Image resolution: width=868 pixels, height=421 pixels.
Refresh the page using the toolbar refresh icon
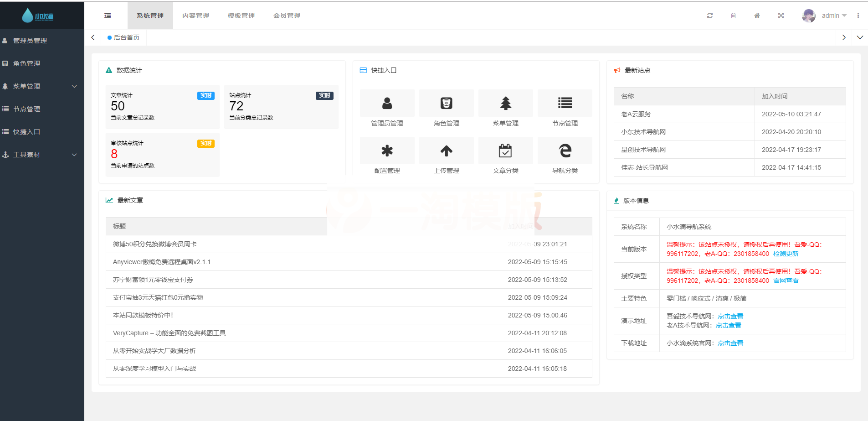[x=710, y=15]
